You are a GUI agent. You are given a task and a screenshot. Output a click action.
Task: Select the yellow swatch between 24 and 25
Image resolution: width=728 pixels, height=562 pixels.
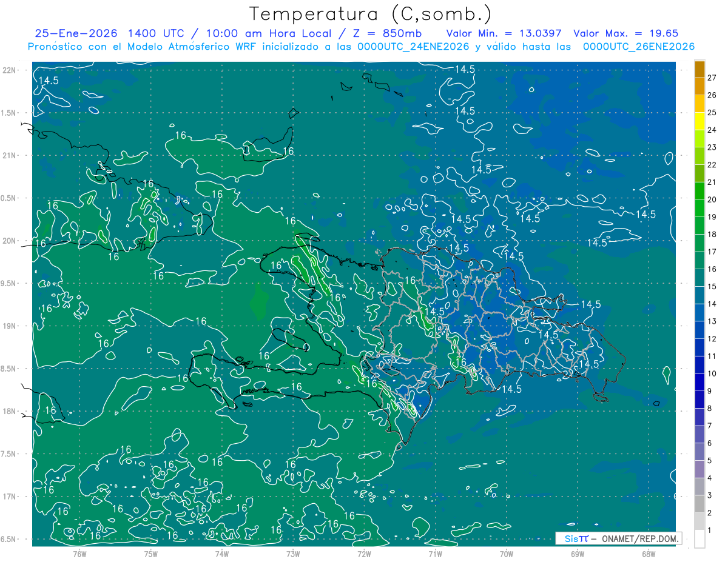[x=699, y=121]
